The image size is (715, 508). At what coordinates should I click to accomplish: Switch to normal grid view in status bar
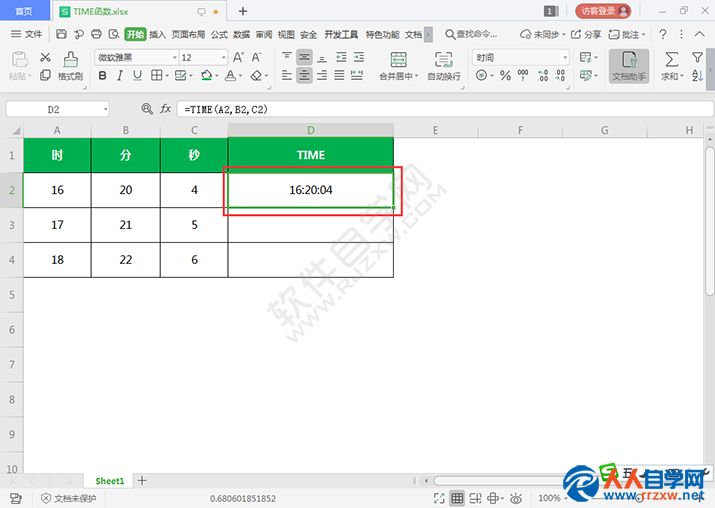457,498
